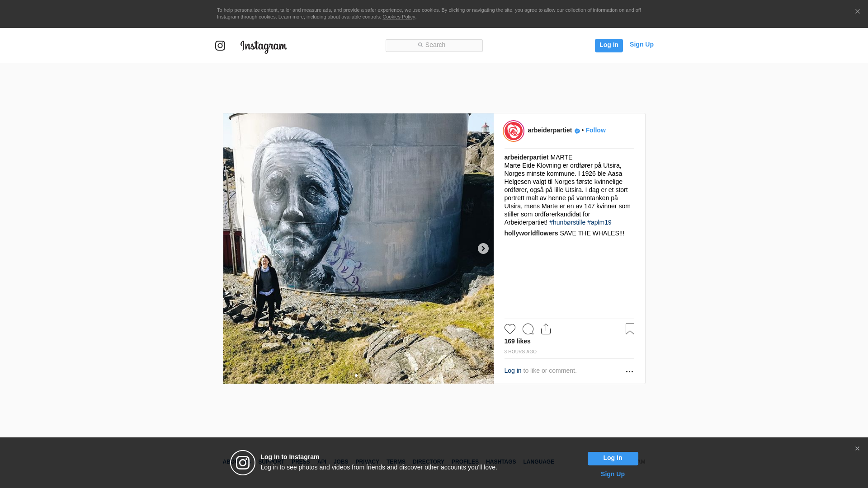Click the search magnifier icon
The width and height of the screenshot is (868, 488).
pyautogui.click(x=420, y=45)
